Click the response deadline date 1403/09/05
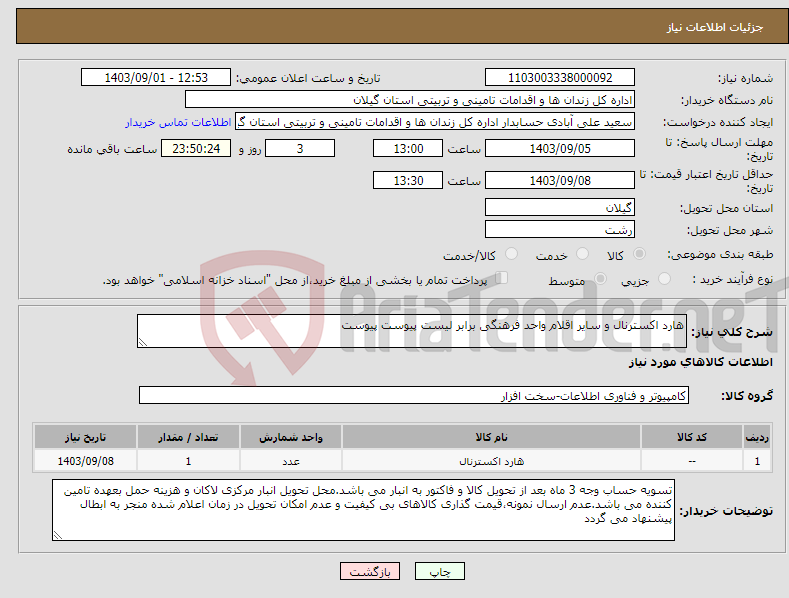Image resolution: width=789 pixels, height=598 pixels. pos(560,148)
